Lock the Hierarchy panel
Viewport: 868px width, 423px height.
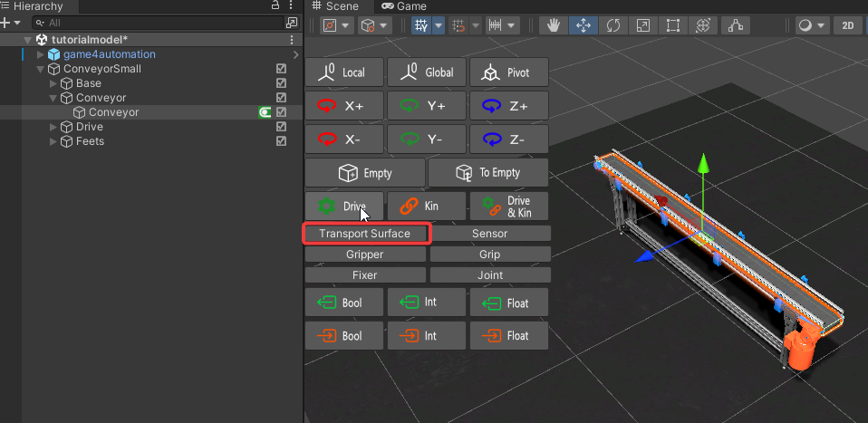[275, 6]
